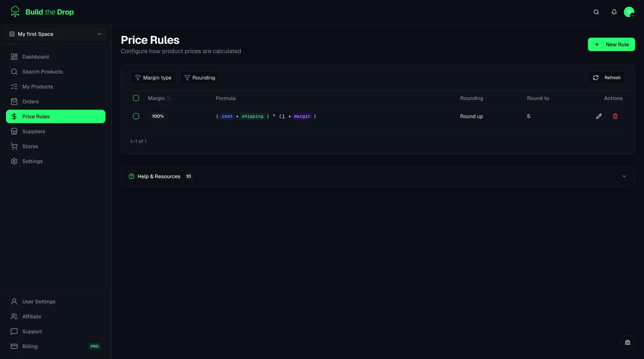Click the Help & Resources question icon

pos(132,176)
